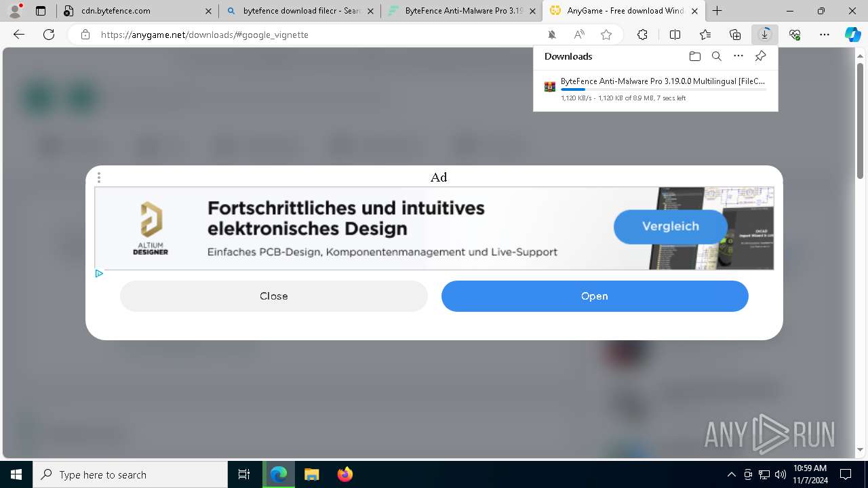Click the download progress bar
Image resolution: width=868 pixels, height=488 pixels.
click(x=664, y=89)
